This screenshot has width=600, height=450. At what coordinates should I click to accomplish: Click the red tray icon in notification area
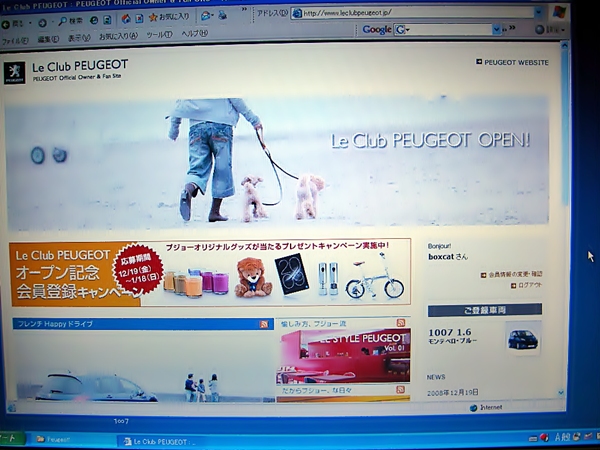[x=544, y=438]
